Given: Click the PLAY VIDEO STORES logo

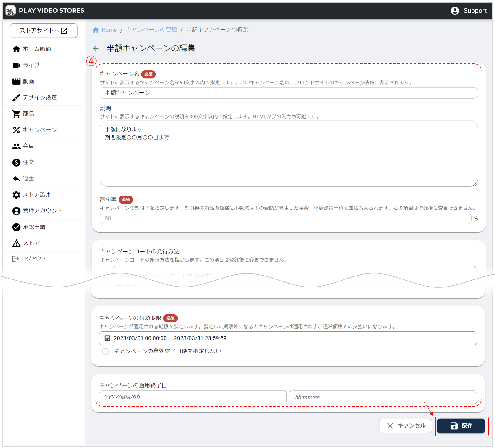Looking at the screenshot, I should point(11,11).
